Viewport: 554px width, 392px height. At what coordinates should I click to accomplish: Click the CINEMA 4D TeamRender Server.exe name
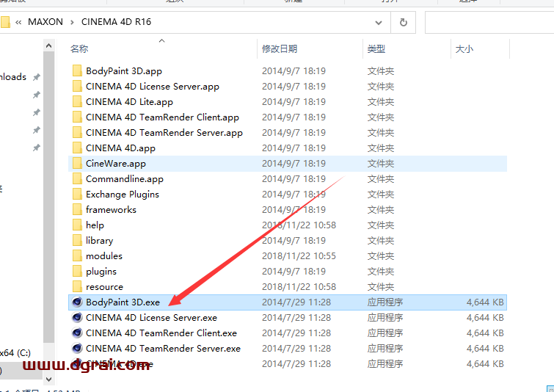tap(163, 349)
